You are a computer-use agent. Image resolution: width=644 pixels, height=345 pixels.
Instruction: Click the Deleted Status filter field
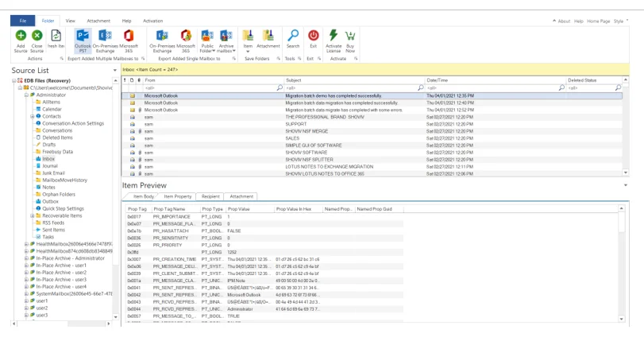pos(594,88)
